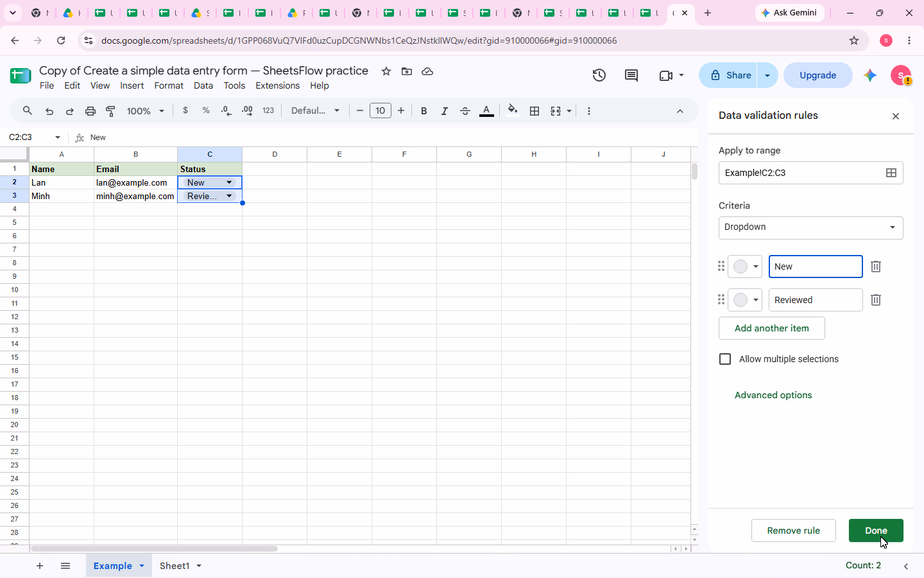The height and width of the screenshot is (578, 924).
Task: Open Advanced options link
Action: coord(773,395)
